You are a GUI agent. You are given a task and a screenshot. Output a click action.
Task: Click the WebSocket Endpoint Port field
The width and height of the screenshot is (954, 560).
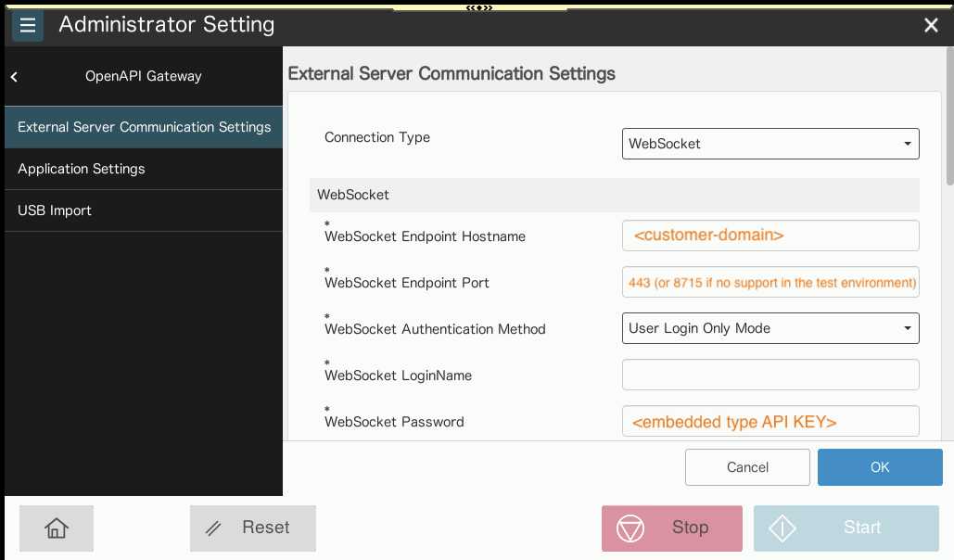[770, 282]
